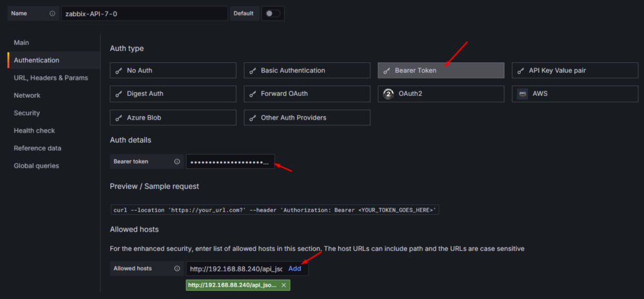Viewport: 644px width, 299px height.
Task: Click the Add button for allowed hosts
Action: (294, 269)
